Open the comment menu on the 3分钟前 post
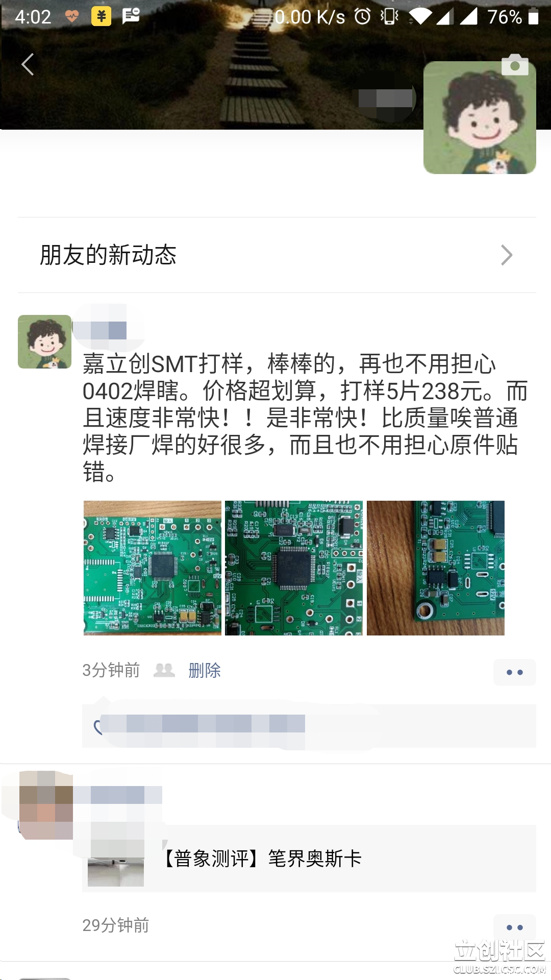551x980 pixels. click(x=514, y=672)
